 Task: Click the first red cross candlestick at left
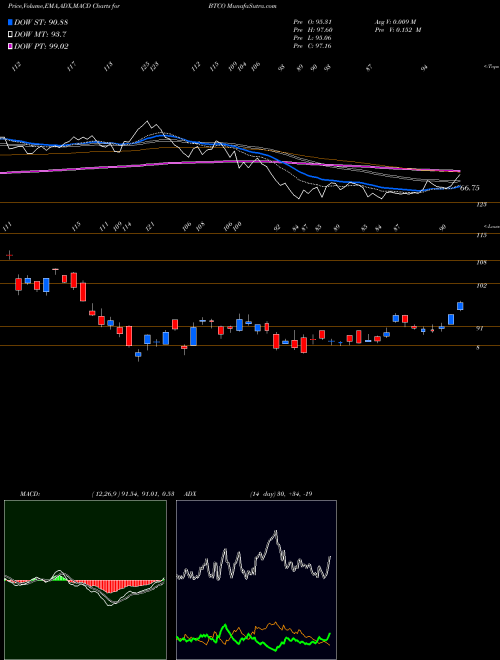click(x=9, y=255)
